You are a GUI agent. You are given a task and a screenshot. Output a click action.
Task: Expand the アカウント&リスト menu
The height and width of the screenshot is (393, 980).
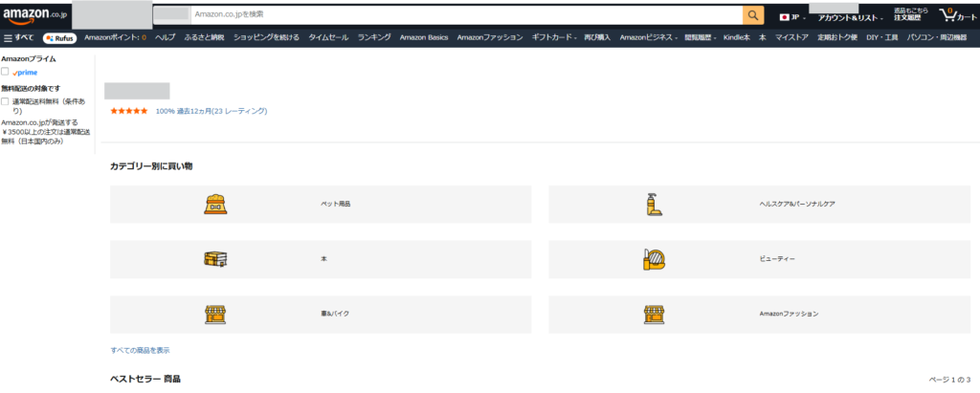tap(849, 18)
